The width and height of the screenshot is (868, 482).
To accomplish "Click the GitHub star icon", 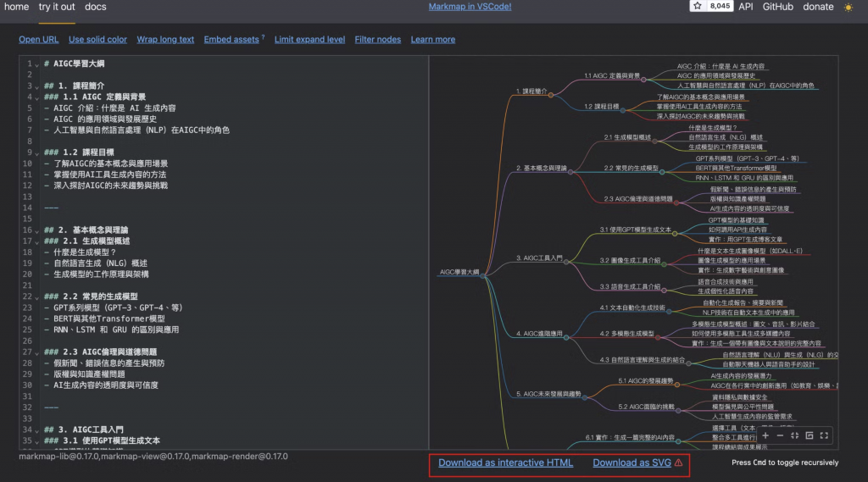I will click(698, 6).
